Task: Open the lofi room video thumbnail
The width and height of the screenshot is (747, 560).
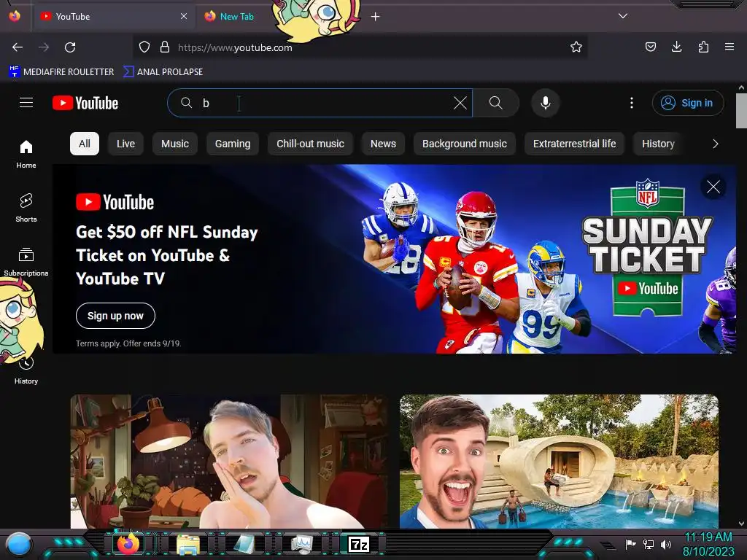Action: pos(228,462)
